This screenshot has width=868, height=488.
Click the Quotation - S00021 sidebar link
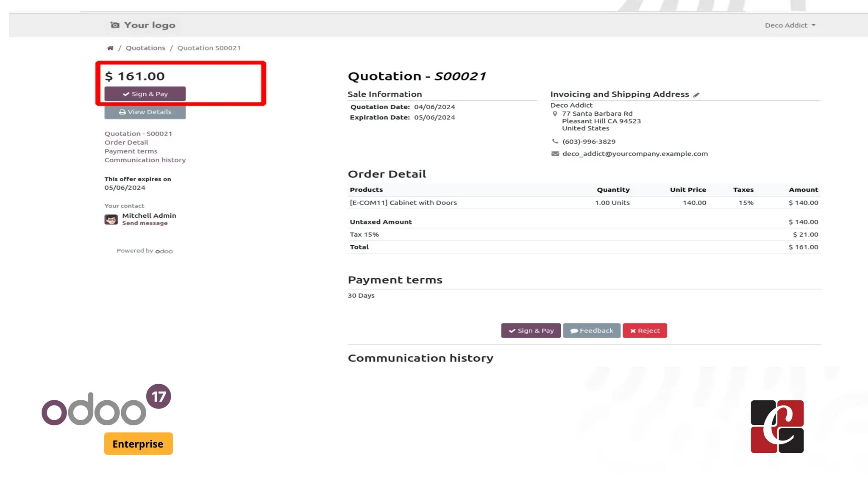click(x=138, y=133)
